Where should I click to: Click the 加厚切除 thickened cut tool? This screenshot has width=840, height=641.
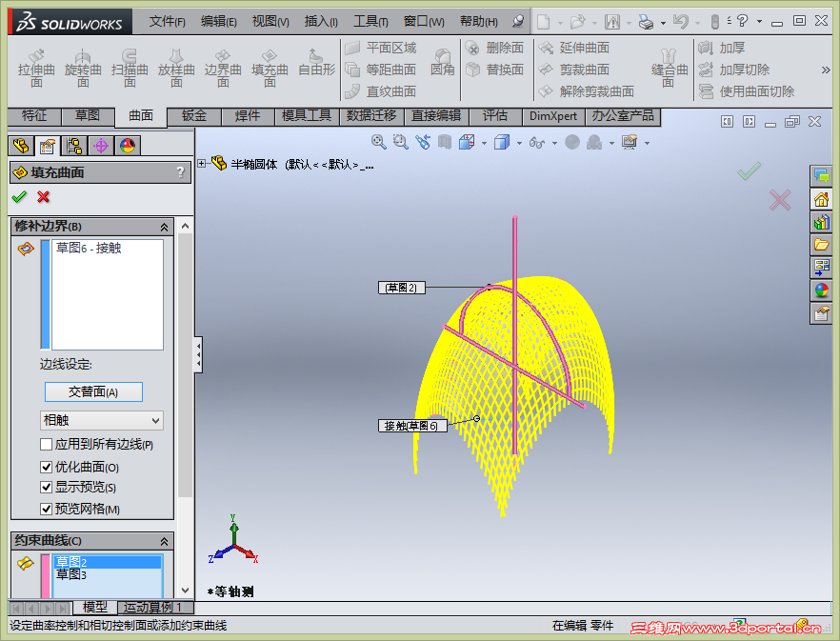pyautogui.click(x=734, y=70)
